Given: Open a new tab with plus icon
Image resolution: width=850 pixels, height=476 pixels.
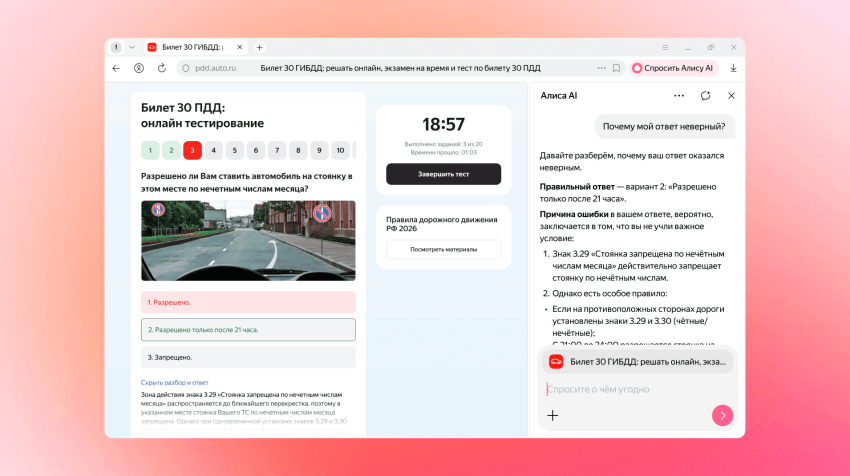Looking at the screenshot, I should tap(259, 48).
